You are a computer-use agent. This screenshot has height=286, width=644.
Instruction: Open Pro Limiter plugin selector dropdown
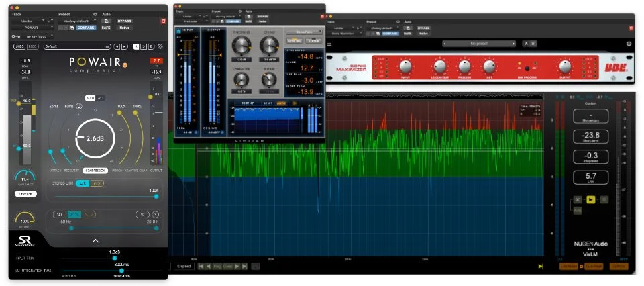click(x=193, y=21)
